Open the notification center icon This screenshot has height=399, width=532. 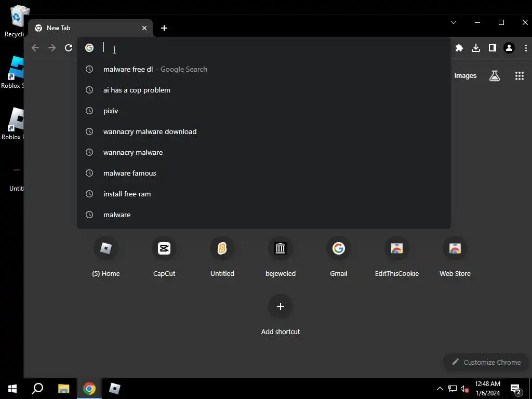(x=516, y=389)
